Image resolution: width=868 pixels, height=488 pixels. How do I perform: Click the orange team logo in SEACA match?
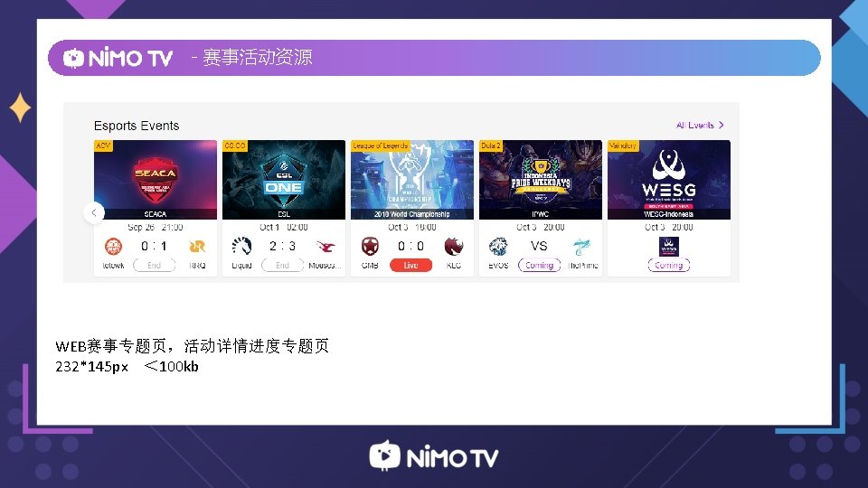pyautogui.click(x=113, y=246)
